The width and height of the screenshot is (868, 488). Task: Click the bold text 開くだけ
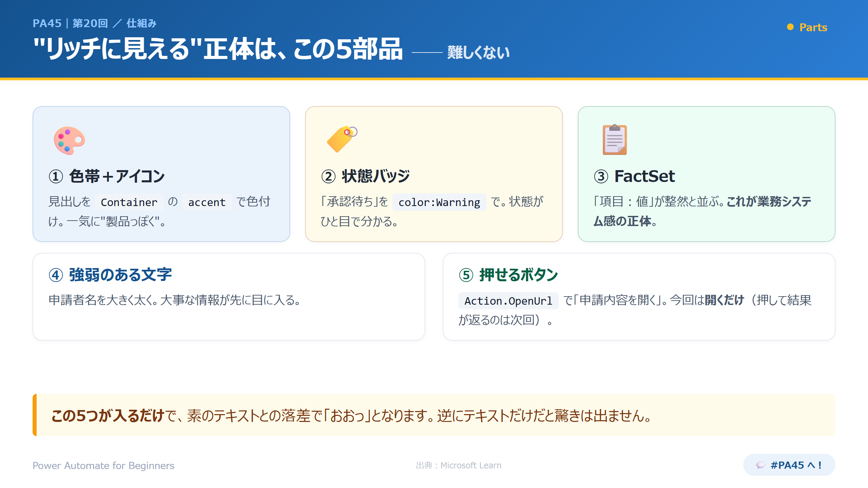(x=725, y=300)
